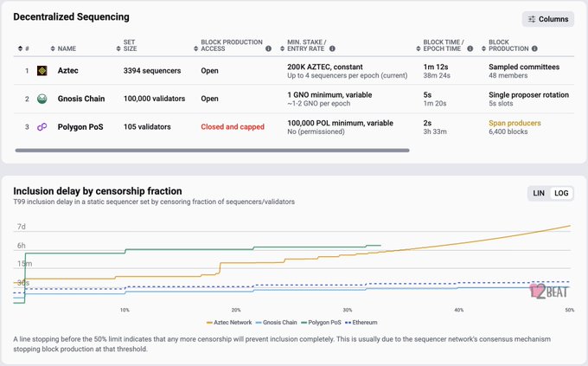Click 100,000 POL minimum, variable text
This screenshot has height=366, width=588.
340,123
